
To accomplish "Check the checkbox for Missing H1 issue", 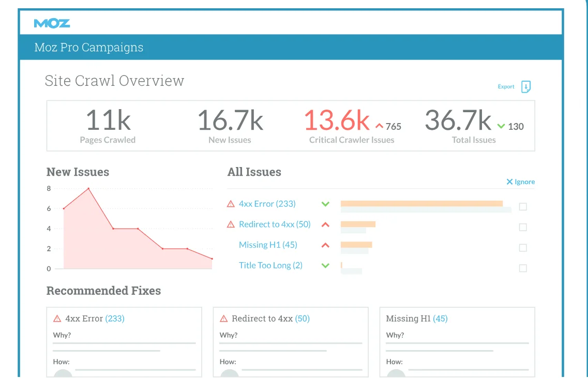I will coord(522,248).
